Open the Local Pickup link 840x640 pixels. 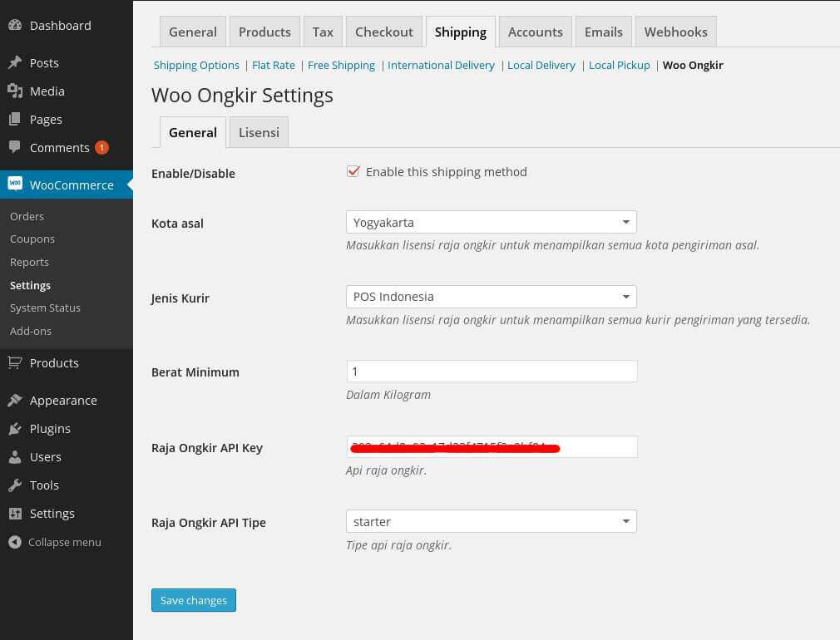pyautogui.click(x=620, y=66)
